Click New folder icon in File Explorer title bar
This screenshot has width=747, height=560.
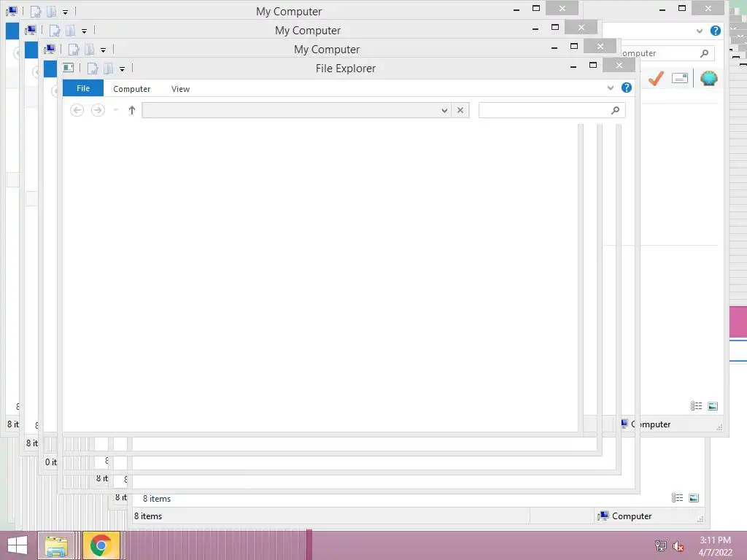tap(108, 68)
